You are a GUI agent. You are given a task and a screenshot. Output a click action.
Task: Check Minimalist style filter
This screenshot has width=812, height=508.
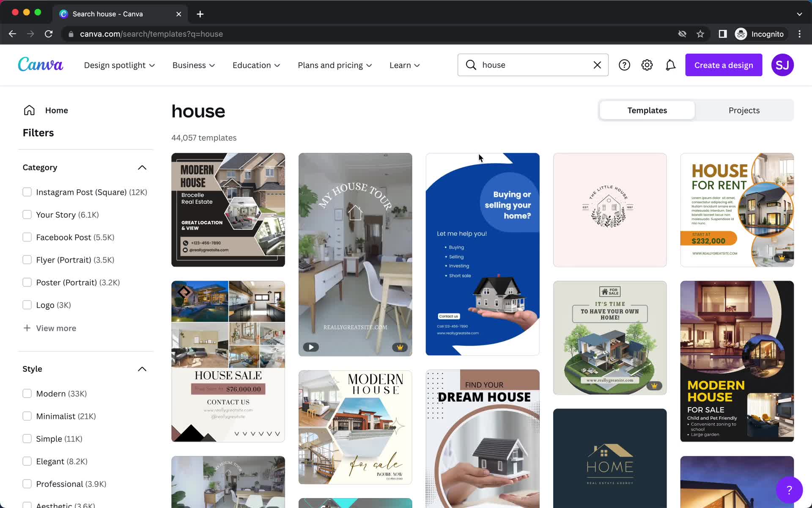coord(27,416)
